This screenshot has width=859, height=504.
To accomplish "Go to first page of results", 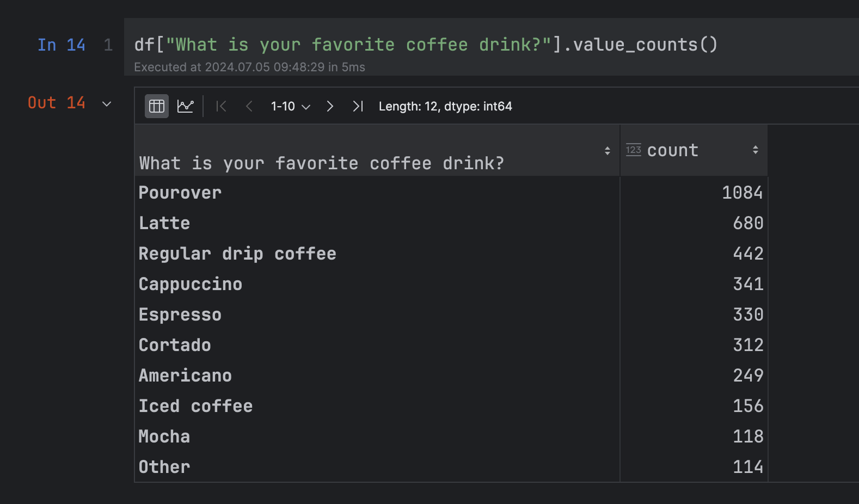I will (221, 106).
